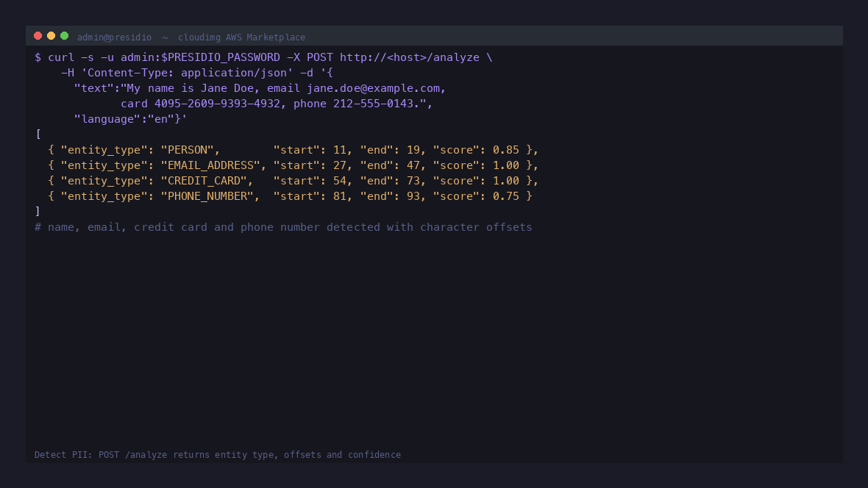Screen dimensions: 868x488
Task: Click the "language":"en" line
Action: pyautogui.click(x=131, y=120)
